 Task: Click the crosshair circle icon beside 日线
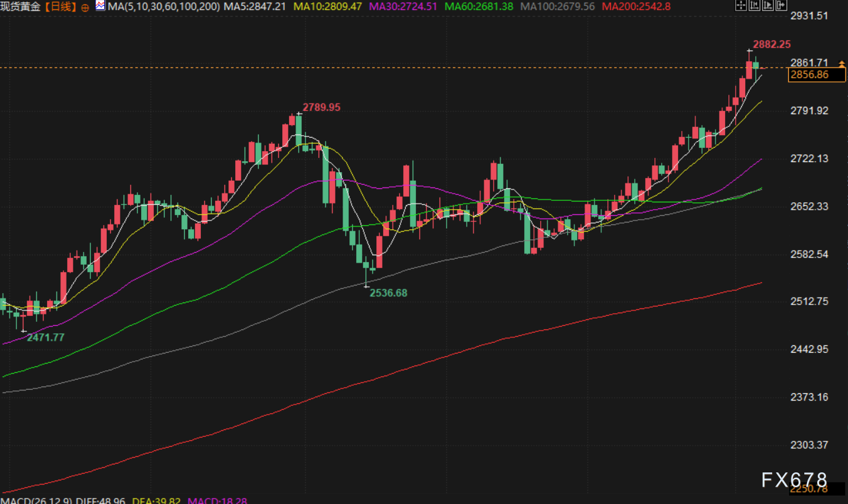[x=85, y=7]
